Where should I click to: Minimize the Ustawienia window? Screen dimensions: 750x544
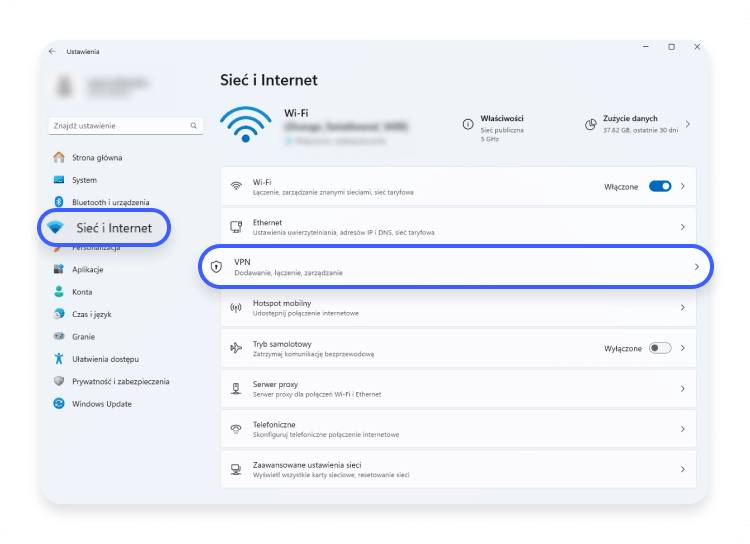click(646, 47)
